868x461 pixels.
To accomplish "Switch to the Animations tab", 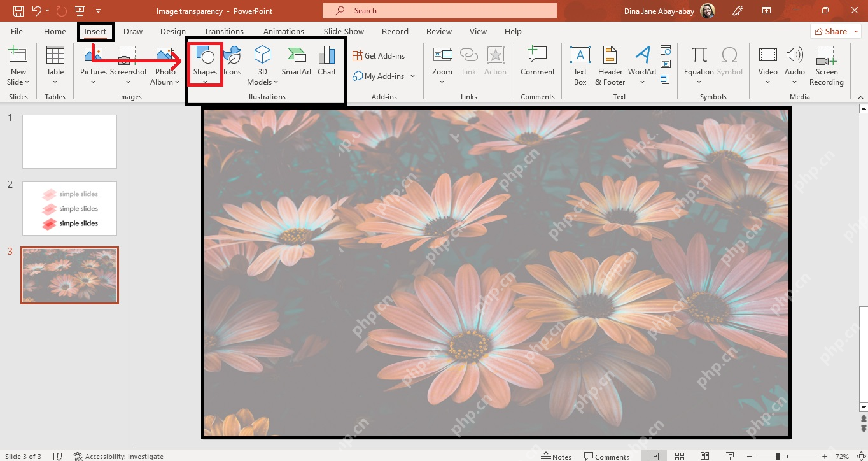I will pos(284,31).
